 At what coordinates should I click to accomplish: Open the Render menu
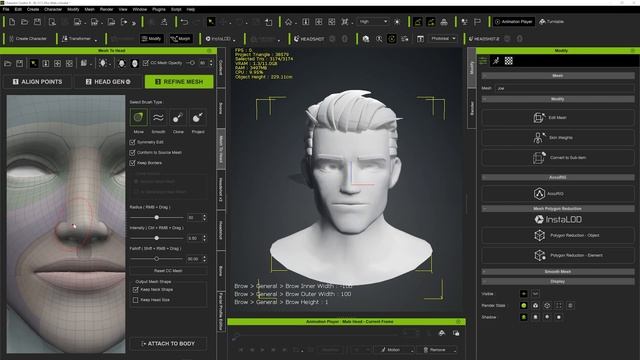tap(106, 9)
